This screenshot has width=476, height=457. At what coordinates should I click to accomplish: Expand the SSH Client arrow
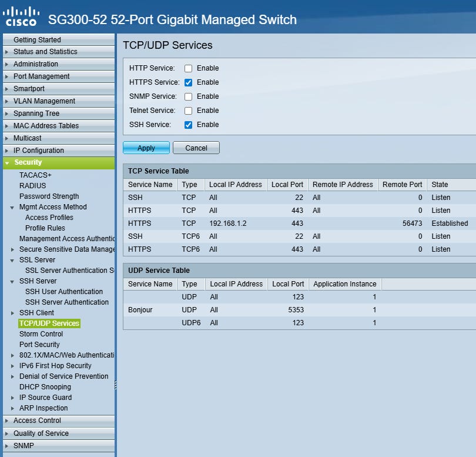pyautogui.click(x=12, y=313)
